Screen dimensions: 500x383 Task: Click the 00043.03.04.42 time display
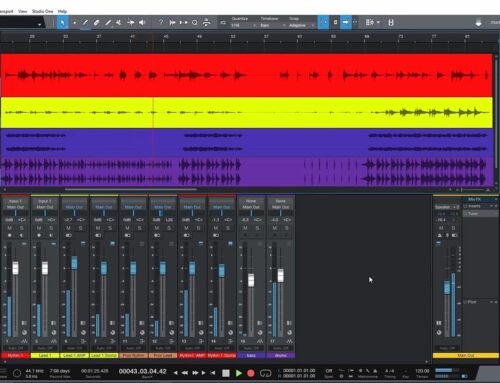tap(142, 371)
